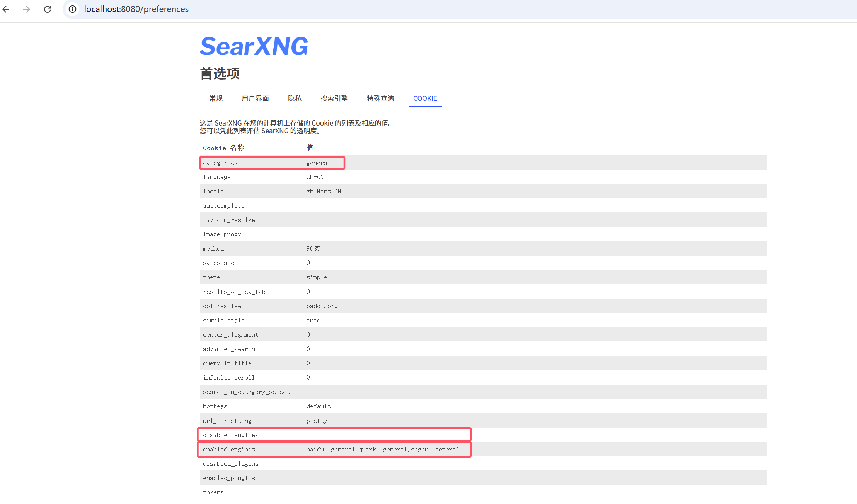Viewport: 857px width, 504px height.
Task: Open the 特殊查询 tab
Action: (380, 98)
